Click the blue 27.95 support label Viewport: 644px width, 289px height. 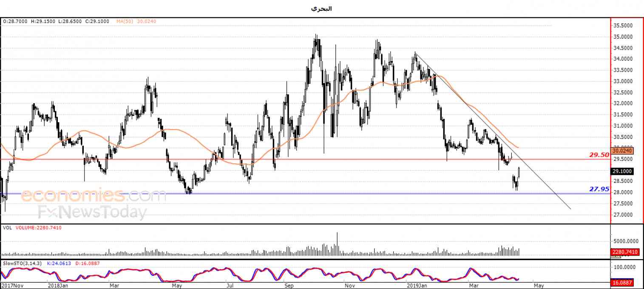[599, 189]
